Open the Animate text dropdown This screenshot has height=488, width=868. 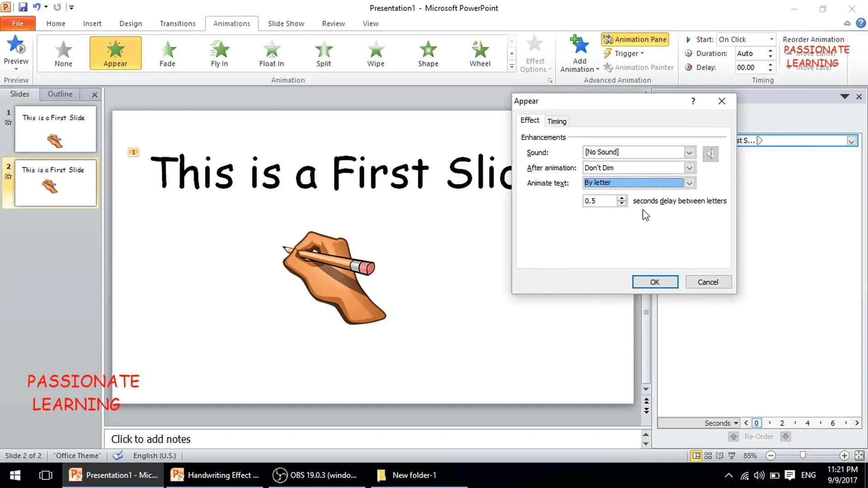coord(689,183)
